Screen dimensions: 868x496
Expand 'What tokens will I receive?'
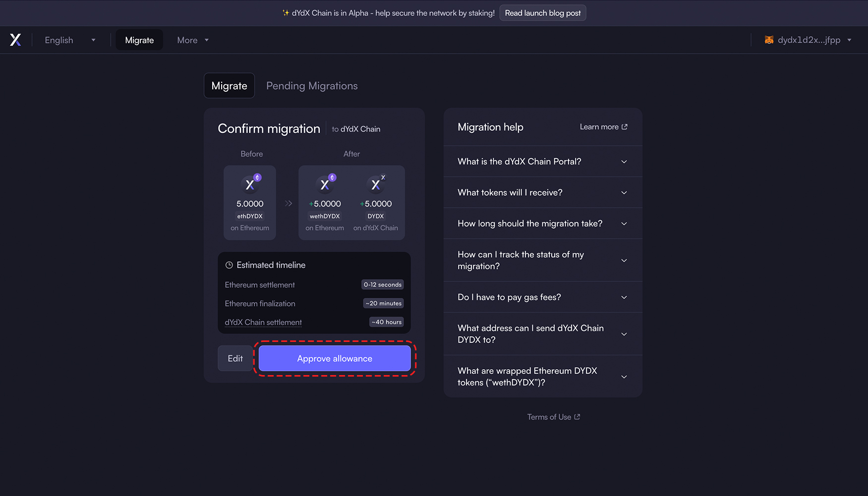(543, 193)
